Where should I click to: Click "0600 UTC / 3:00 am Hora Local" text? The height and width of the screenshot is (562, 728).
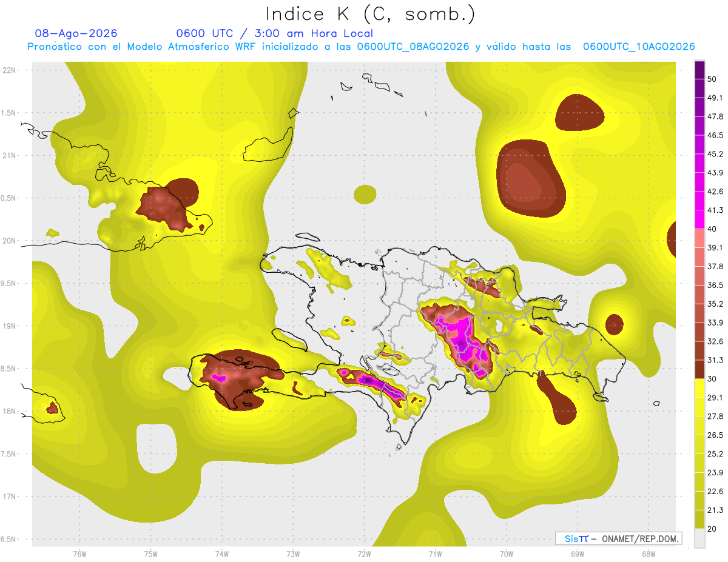(x=274, y=33)
